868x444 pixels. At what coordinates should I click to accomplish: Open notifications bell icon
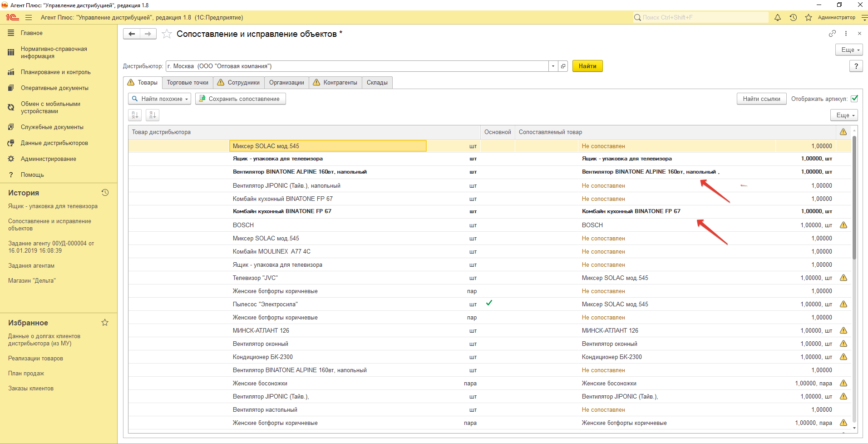pyautogui.click(x=778, y=17)
